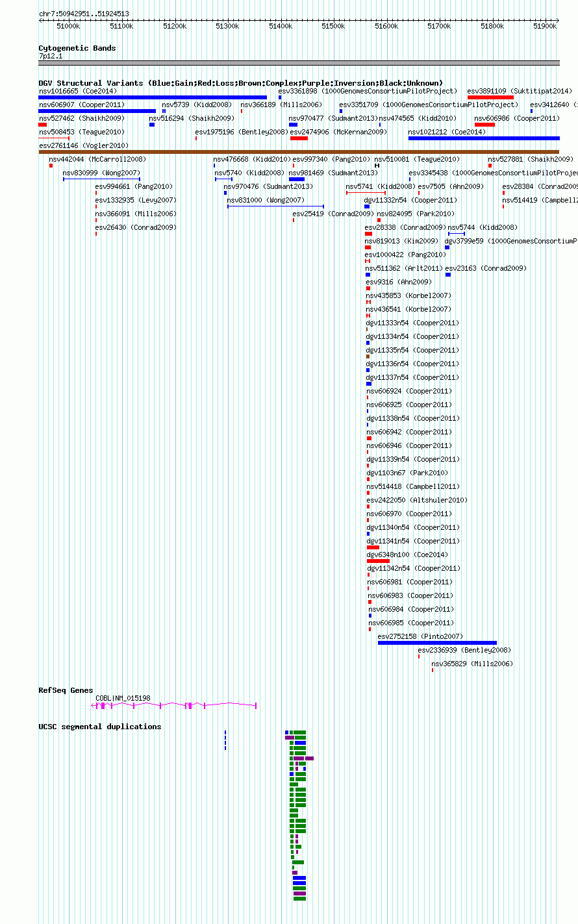Image resolution: width=578 pixels, height=924 pixels.
Task: Select esv997340 (Pang2010) label
Action: pos(331,159)
